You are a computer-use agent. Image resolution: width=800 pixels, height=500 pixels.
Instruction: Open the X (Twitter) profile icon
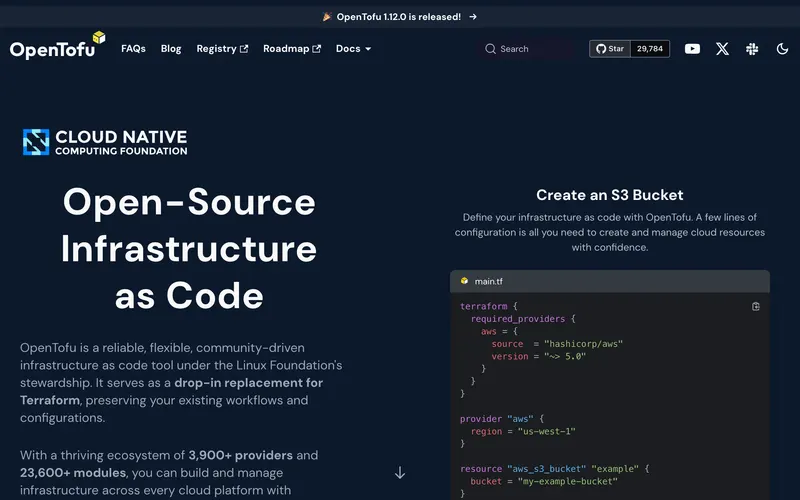pos(722,49)
